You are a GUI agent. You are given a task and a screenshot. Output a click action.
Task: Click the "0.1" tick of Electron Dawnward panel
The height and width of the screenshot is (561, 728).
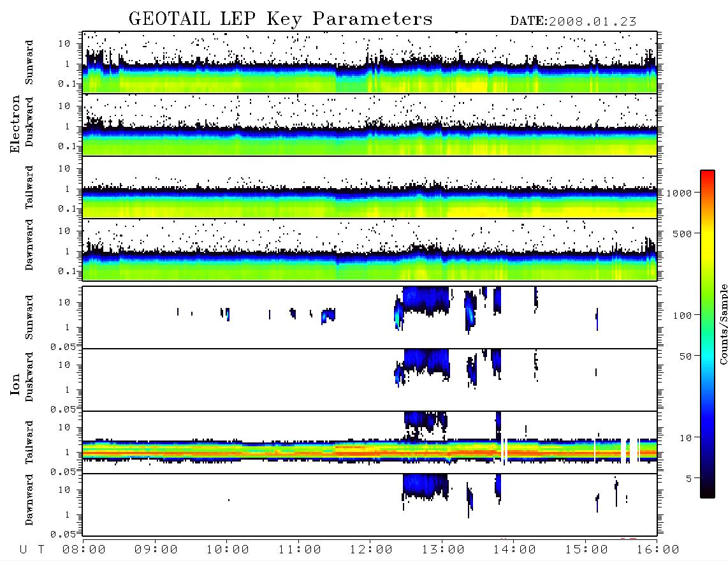tap(67, 271)
